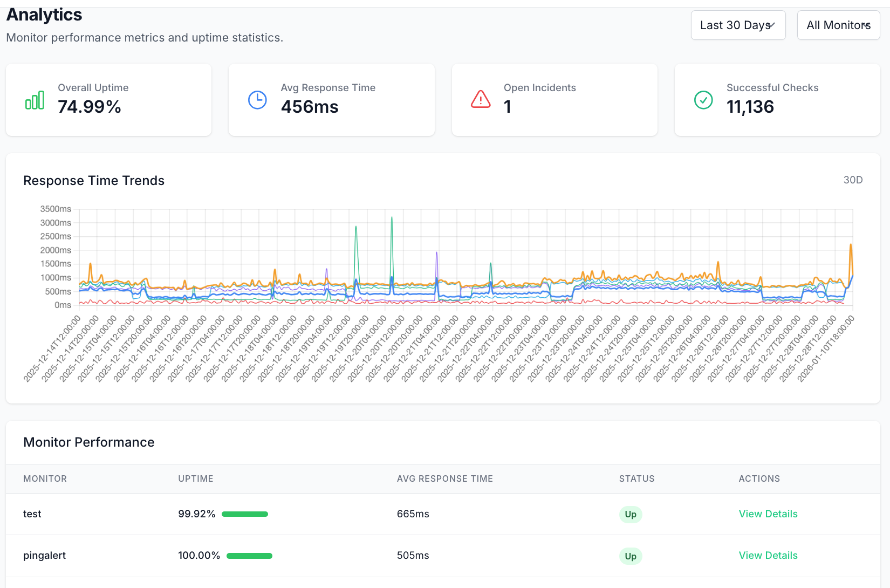Click the 30D label on Response Time Trends
The height and width of the screenshot is (588, 890).
[x=853, y=180]
